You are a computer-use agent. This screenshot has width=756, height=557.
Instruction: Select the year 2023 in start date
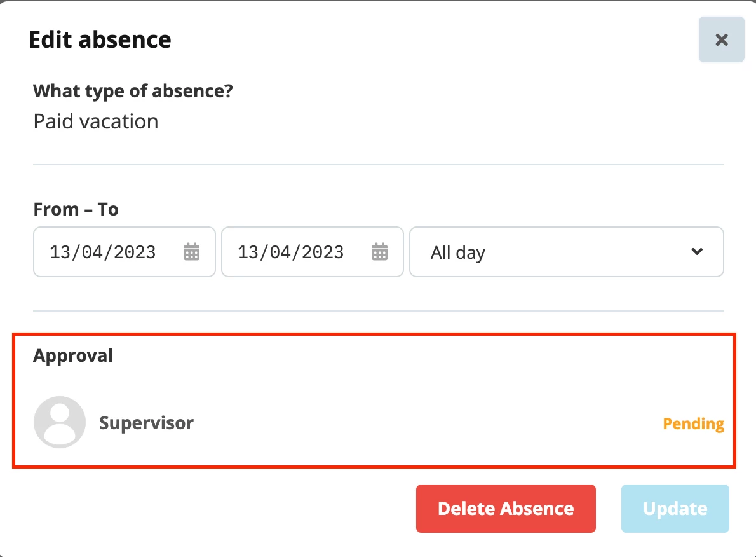[135, 252]
